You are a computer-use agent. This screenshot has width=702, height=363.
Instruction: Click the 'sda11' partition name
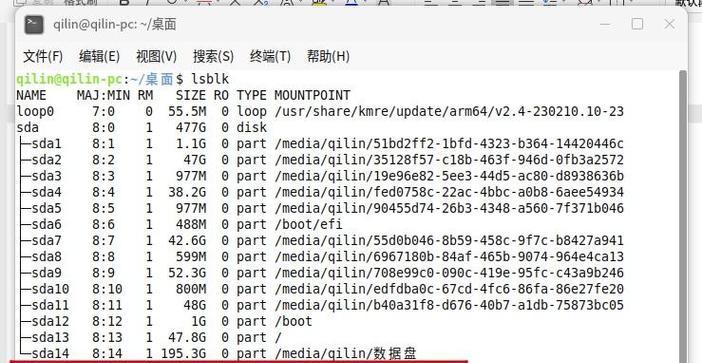[x=50, y=305]
